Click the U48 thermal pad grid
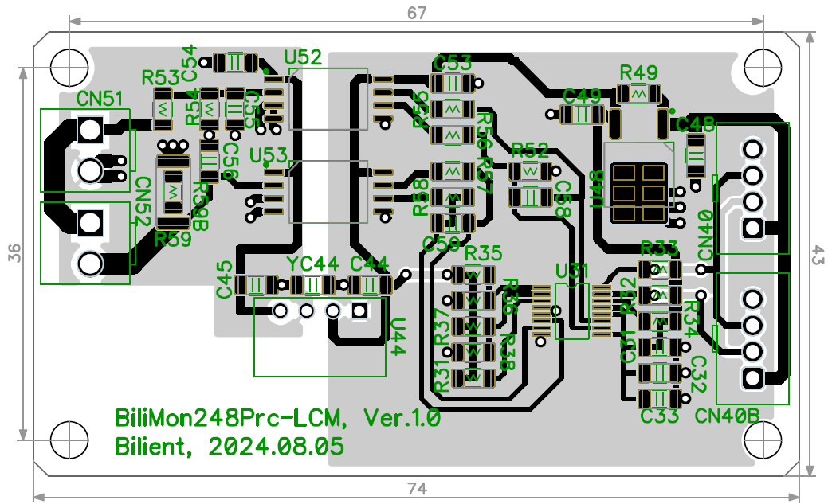 pyautogui.click(x=639, y=193)
